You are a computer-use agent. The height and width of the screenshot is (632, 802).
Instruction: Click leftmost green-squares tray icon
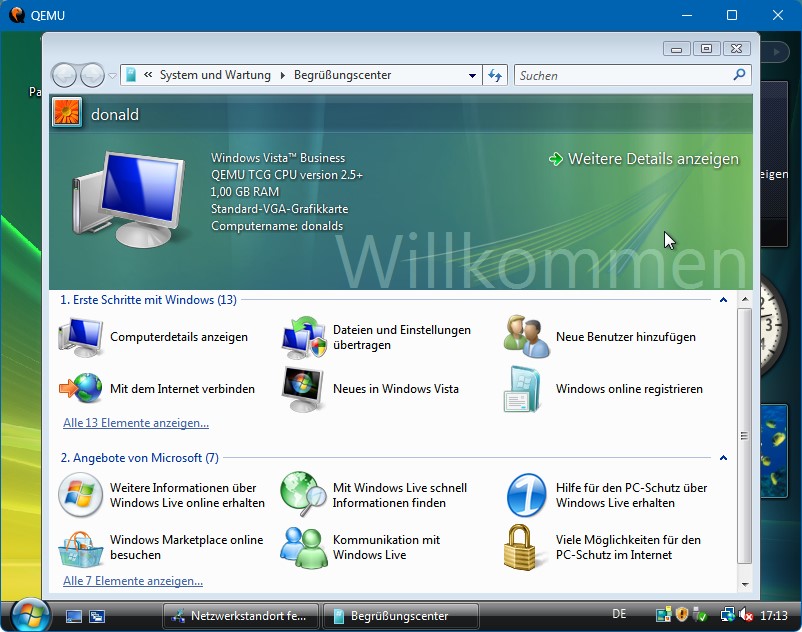click(663, 614)
